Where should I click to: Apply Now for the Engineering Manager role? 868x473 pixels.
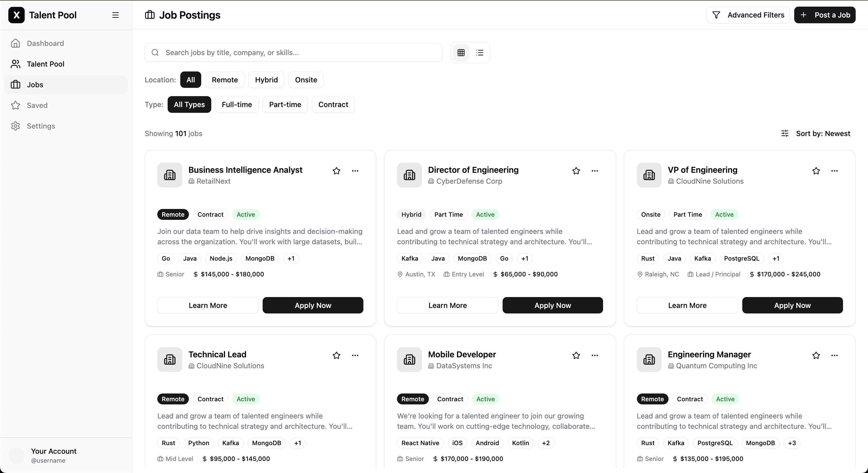pos(793,472)
